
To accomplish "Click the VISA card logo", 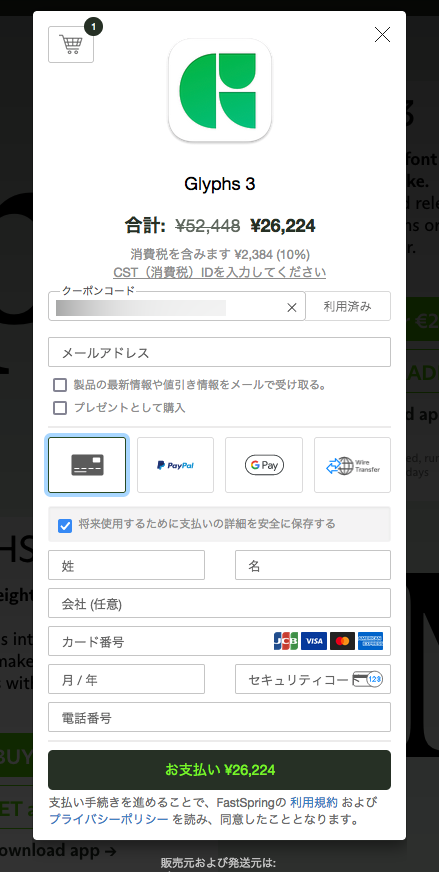I will (314, 641).
